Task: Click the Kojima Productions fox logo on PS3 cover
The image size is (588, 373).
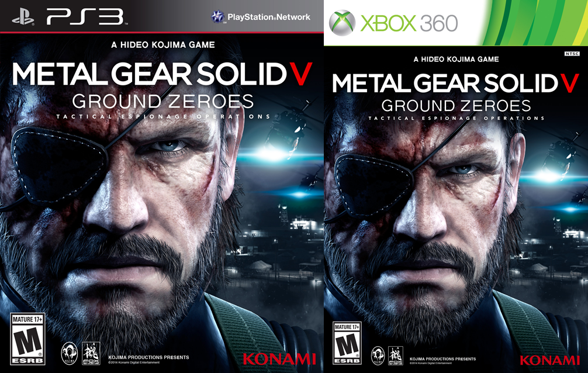Action: click(x=70, y=353)
